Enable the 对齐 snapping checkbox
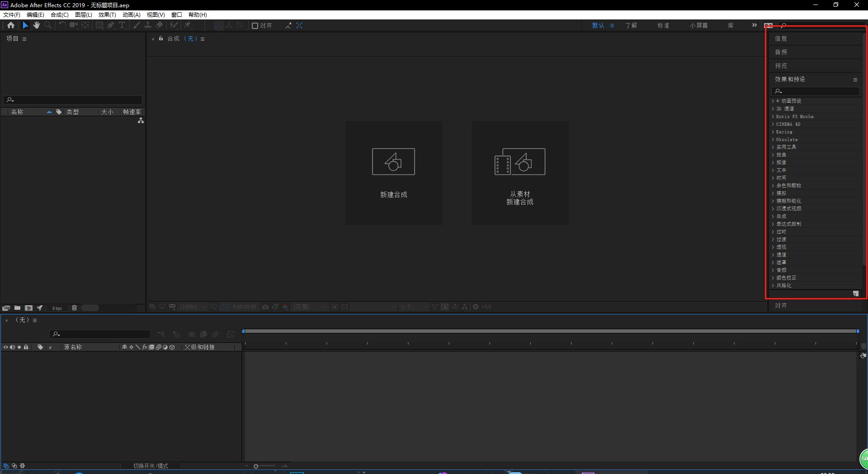This screenshot has height=474, width=868. [255, 26]
